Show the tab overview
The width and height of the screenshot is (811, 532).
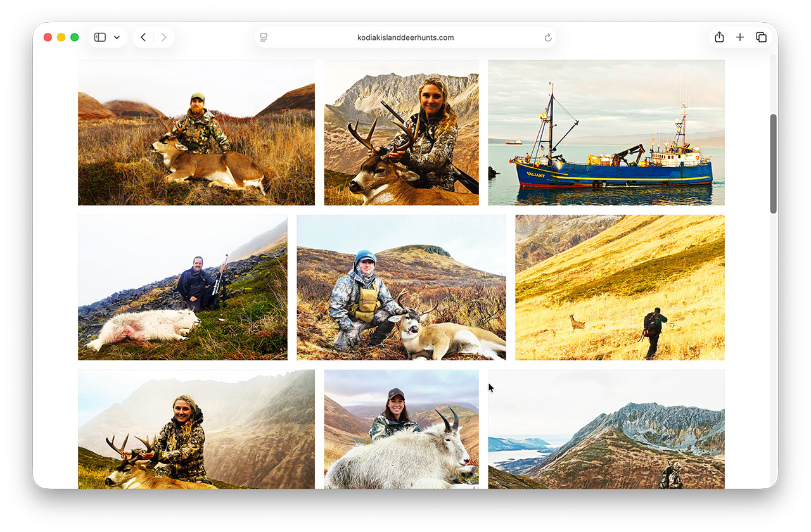pos(761,37)
